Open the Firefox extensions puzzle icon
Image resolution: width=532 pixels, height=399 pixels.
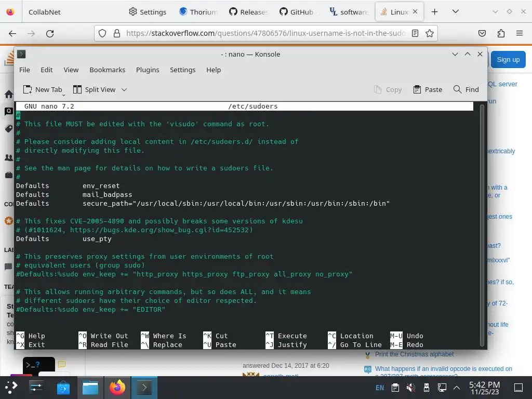click(501, 33)
